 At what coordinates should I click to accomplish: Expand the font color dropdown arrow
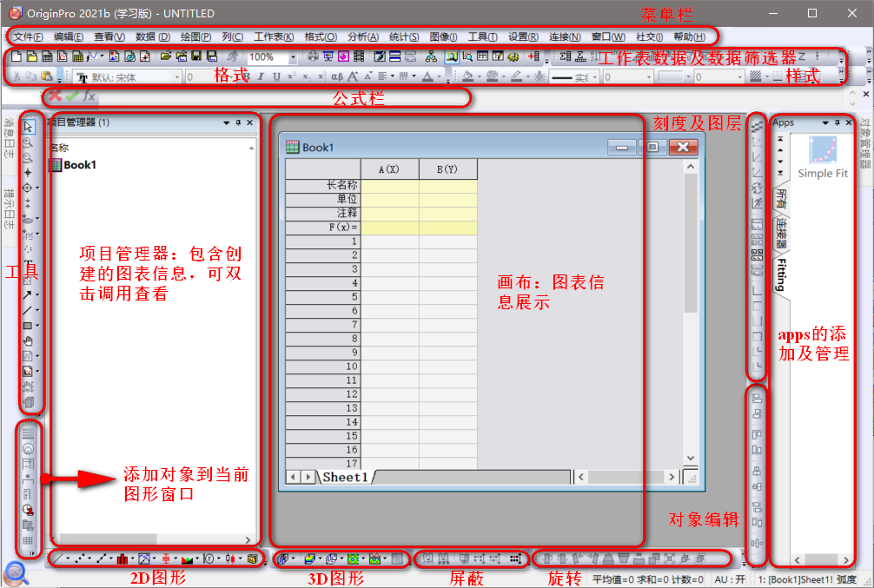(x=439, y=77)
